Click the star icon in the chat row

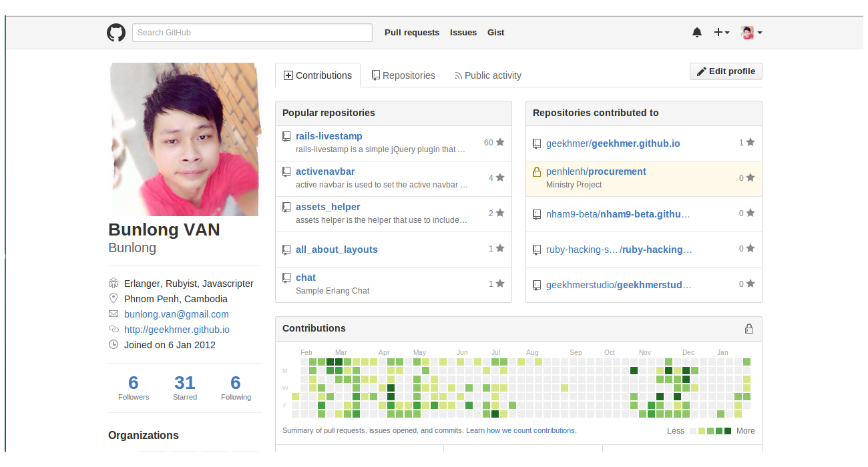click(x=500, y=284)
